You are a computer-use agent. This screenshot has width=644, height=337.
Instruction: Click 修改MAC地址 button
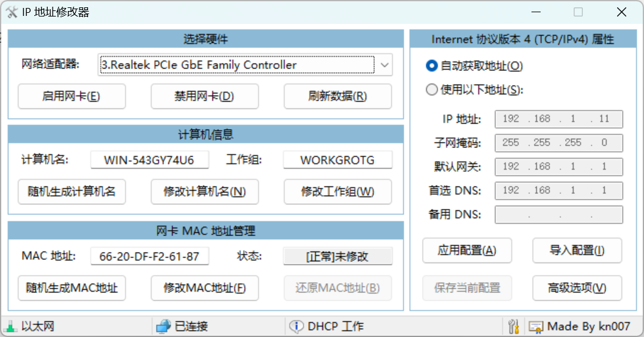point(204,287)
